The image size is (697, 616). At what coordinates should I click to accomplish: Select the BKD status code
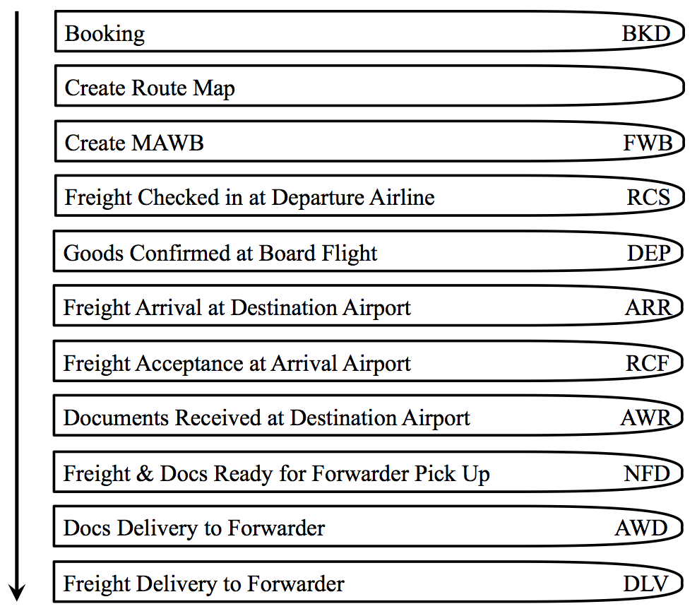coord(645,33)
